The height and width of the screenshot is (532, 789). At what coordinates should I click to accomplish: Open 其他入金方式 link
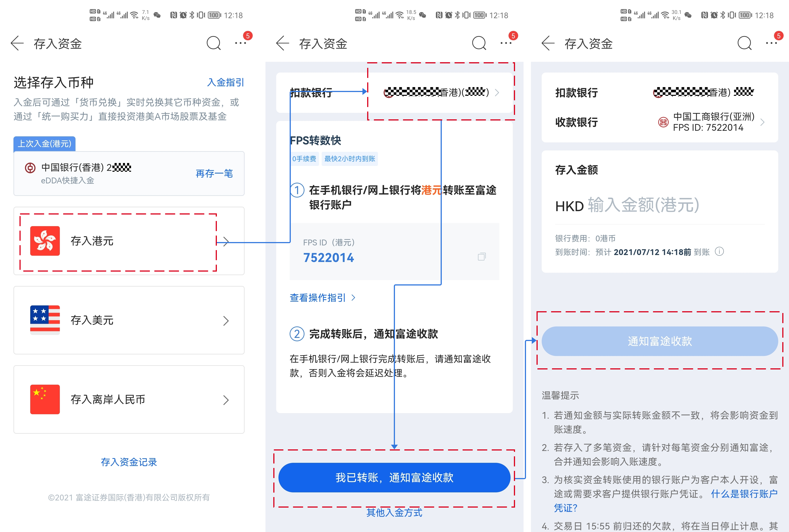point(394,512)
